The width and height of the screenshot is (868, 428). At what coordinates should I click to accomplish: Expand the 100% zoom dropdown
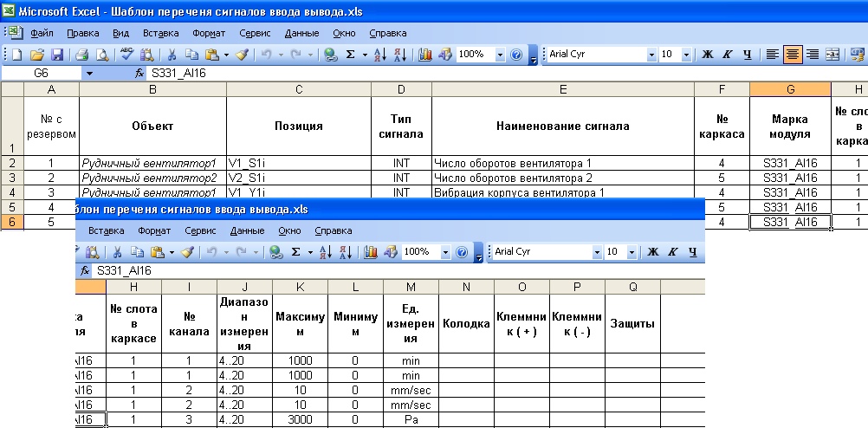(x=501, y=55)
